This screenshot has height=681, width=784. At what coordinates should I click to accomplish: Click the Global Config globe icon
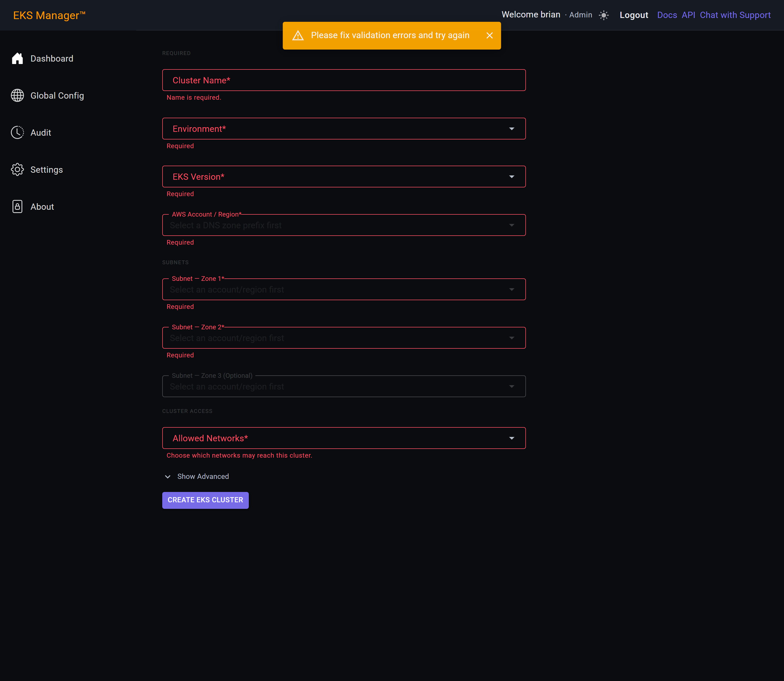pyautogui.click(x=17, y=95)
